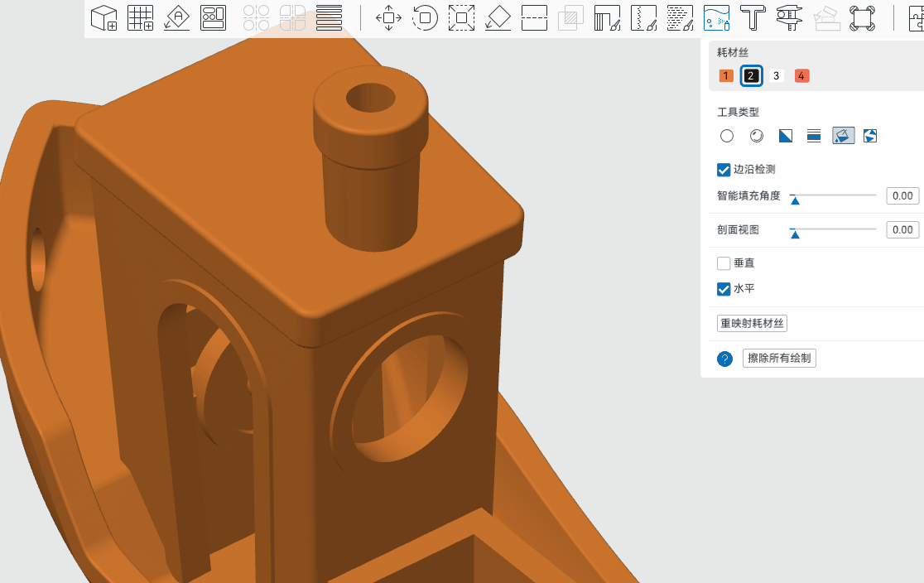Click the Assemble toolbar icon

[825, 17]
